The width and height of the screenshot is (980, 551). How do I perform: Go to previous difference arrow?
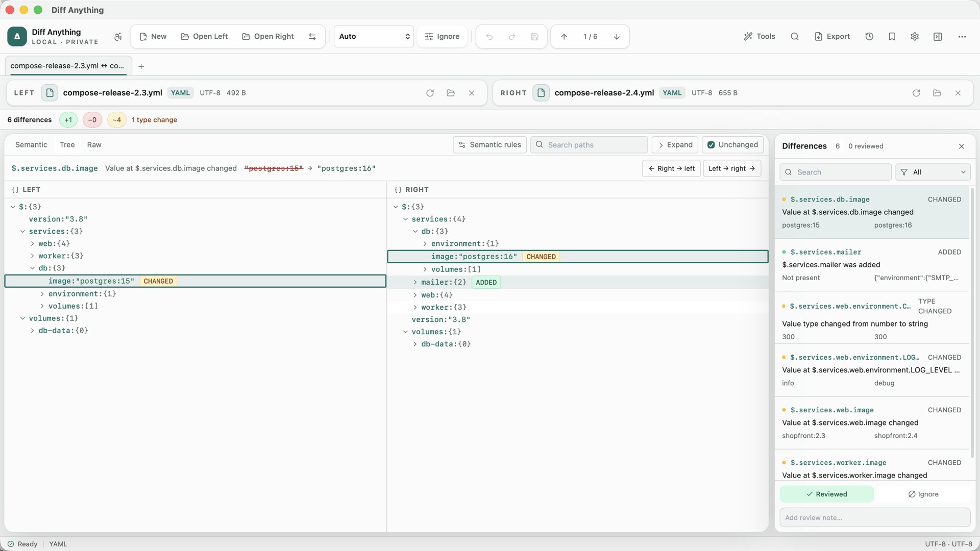(x=564, y=37)
